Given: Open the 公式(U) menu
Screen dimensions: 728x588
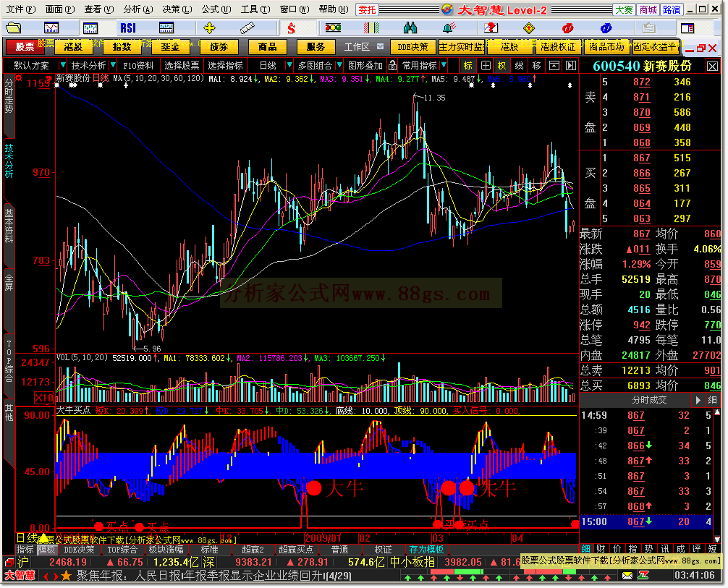Looking at the screenshot, I should (216, 9).
